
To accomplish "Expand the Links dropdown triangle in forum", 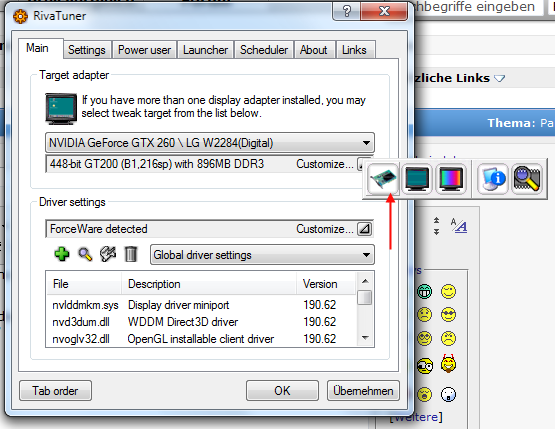I will [499, 78].
